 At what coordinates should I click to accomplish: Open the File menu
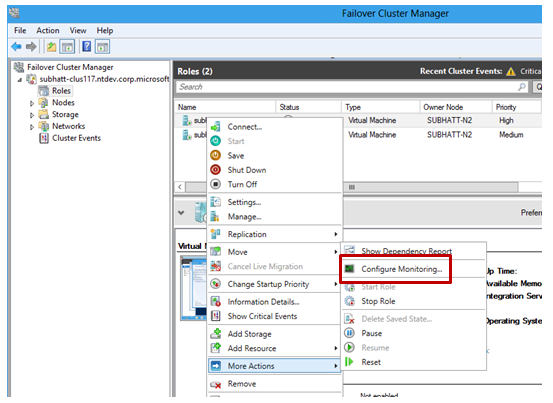20,31
